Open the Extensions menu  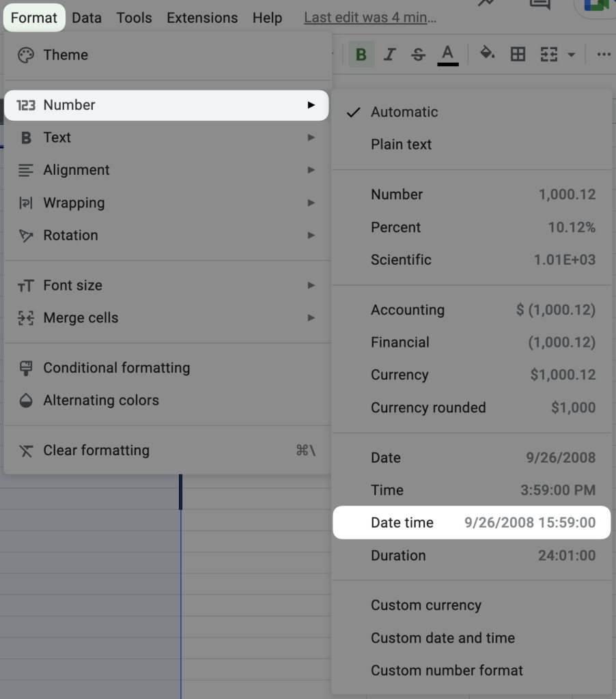(x=201, y=17)
